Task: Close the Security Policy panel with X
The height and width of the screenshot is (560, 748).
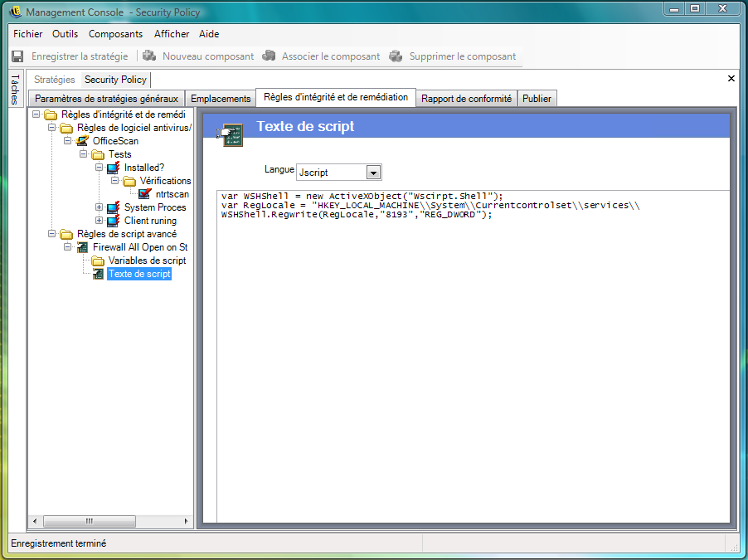Action: 731,79
